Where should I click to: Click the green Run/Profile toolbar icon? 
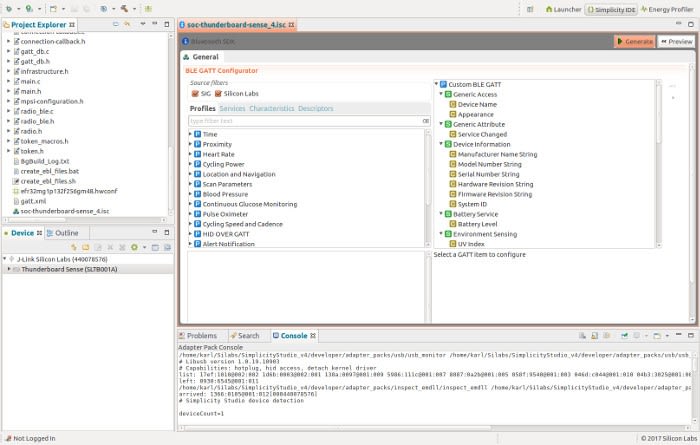coord(29,9)
